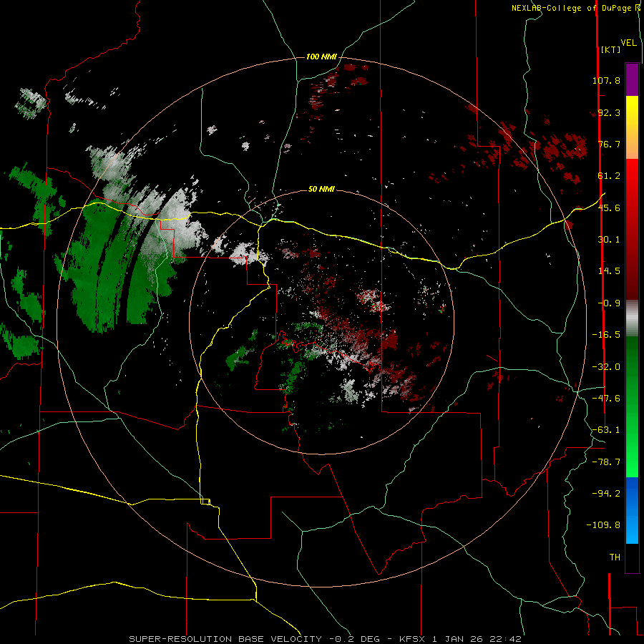
Task: Select the -63.1 scale value
Action: pos(606,430)
